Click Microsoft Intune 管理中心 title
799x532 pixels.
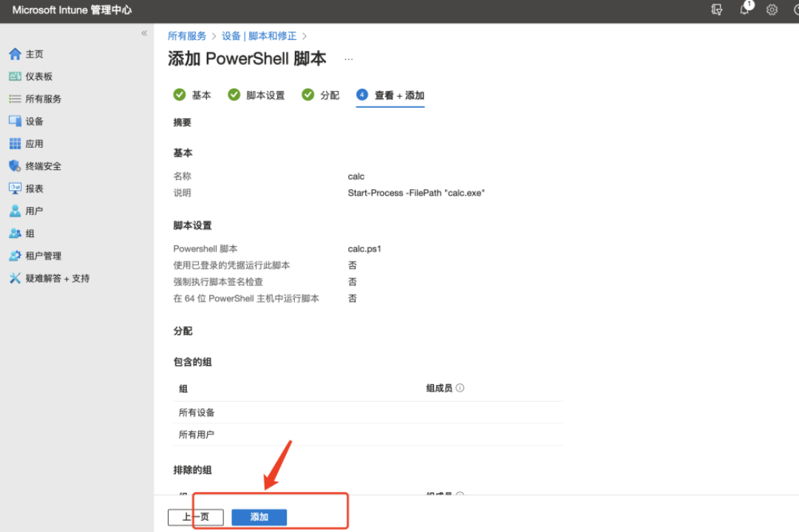click(x=72, y=10)
